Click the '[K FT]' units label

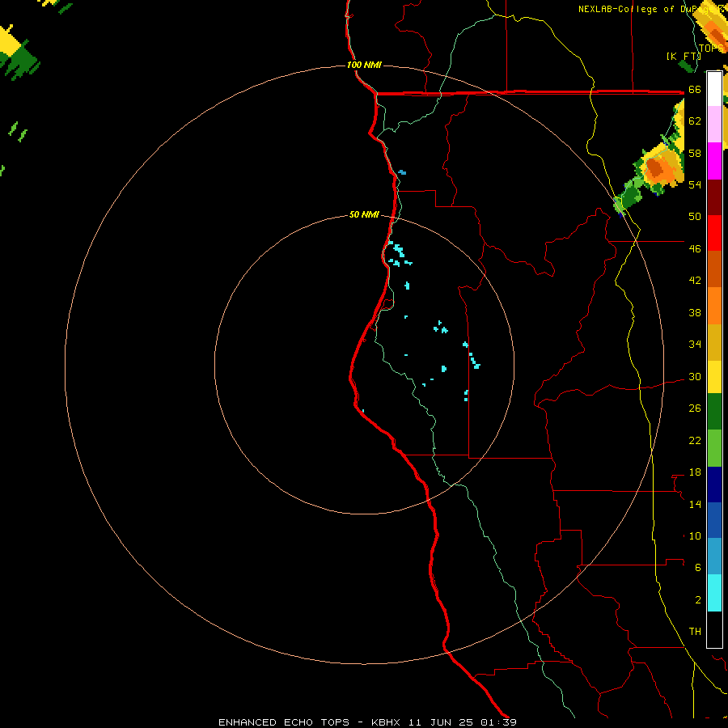tap(683, 56)
